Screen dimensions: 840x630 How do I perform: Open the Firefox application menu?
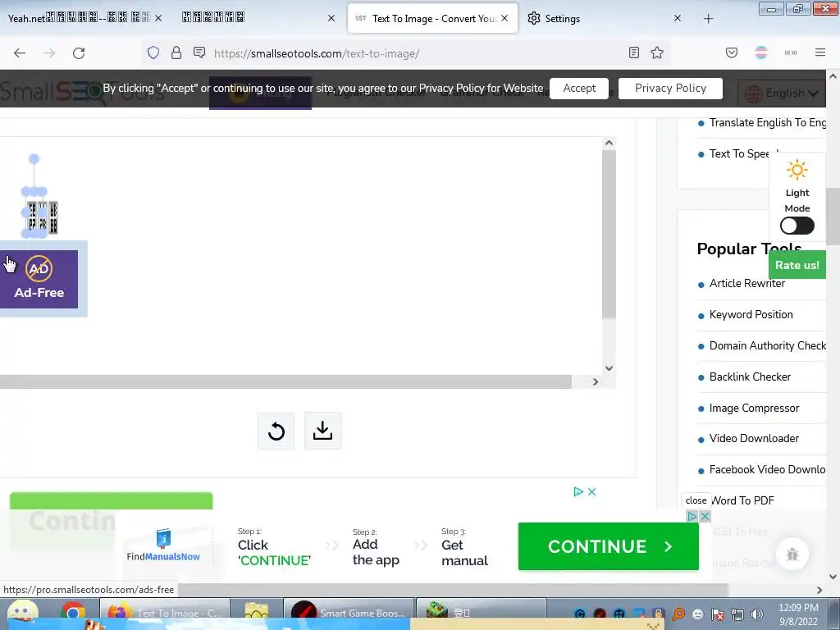pos(820,52)
